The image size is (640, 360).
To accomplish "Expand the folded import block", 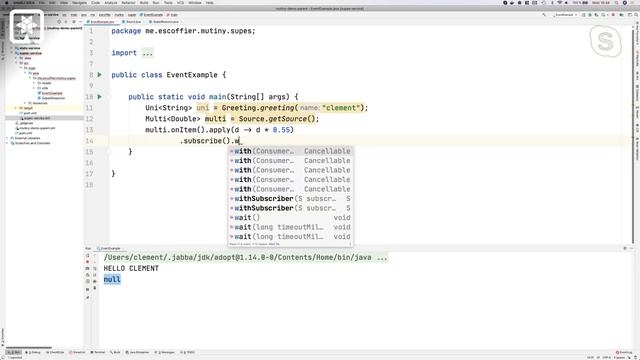I will (147, 53).
